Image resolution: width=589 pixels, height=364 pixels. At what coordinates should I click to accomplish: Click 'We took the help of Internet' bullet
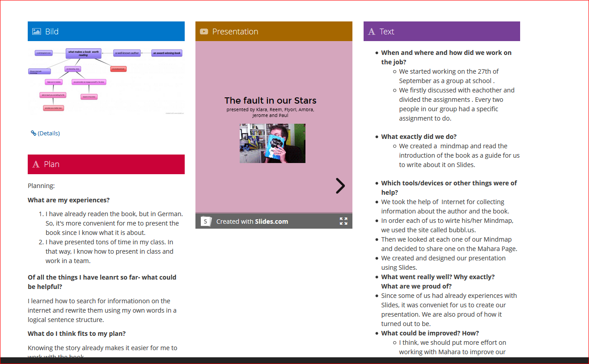point(445,206)
